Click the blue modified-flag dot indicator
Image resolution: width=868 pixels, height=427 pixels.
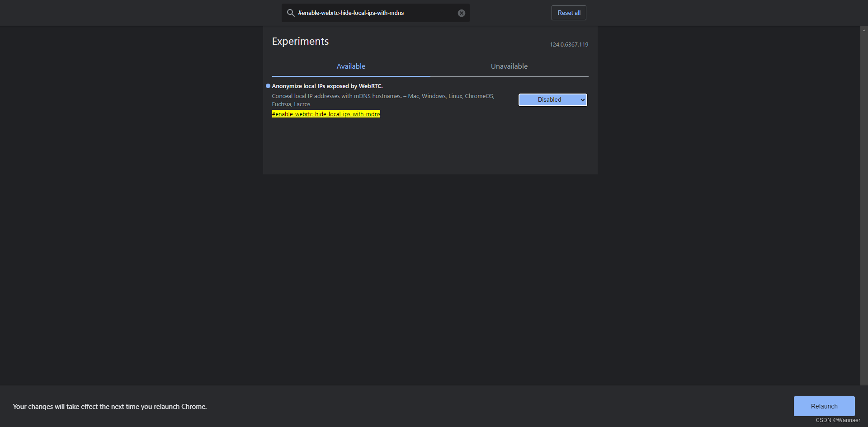click(268, 86)
